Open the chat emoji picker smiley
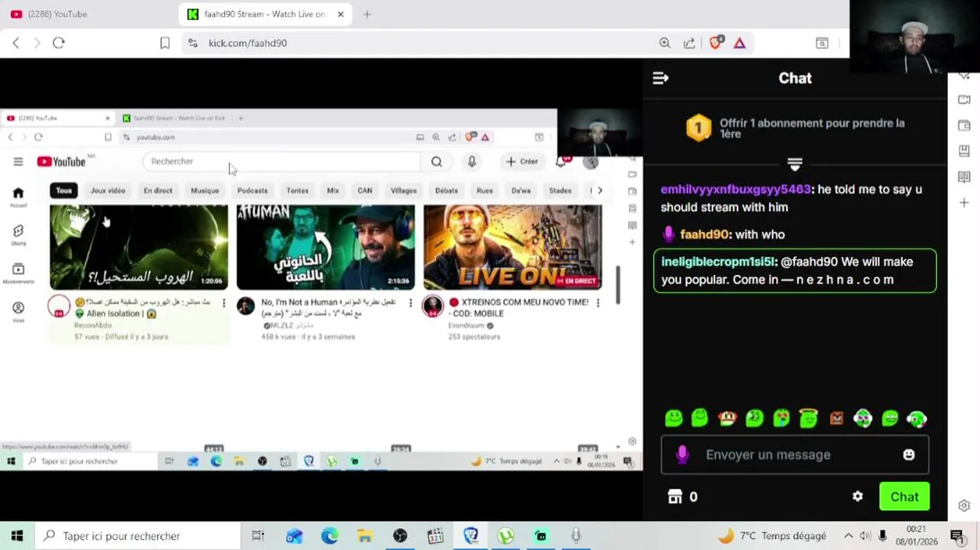This screenshot has height=550, width=980. (908, 455)
